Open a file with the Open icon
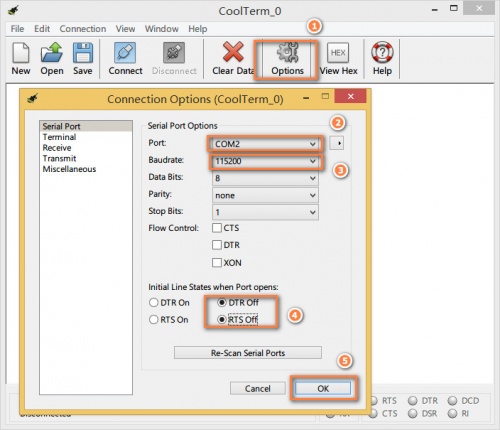 [x=52, y=52]
